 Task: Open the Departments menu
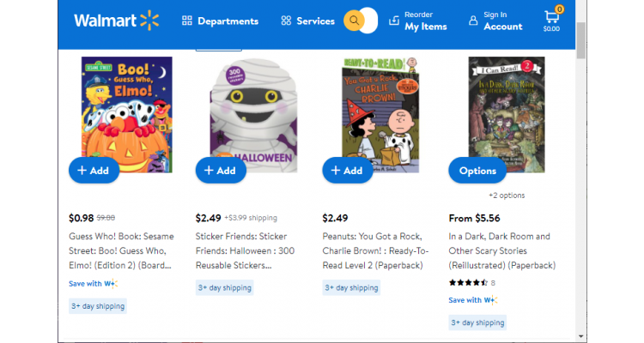220,21
